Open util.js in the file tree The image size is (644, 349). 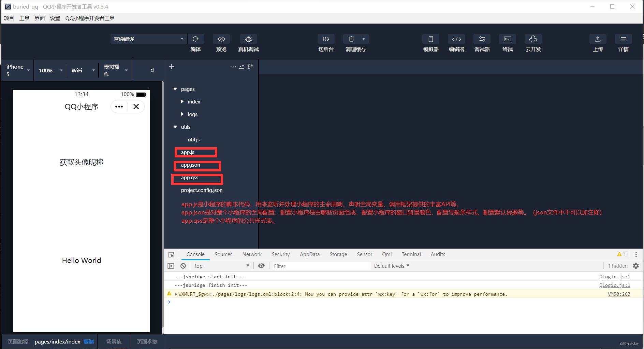click(194, 140)
